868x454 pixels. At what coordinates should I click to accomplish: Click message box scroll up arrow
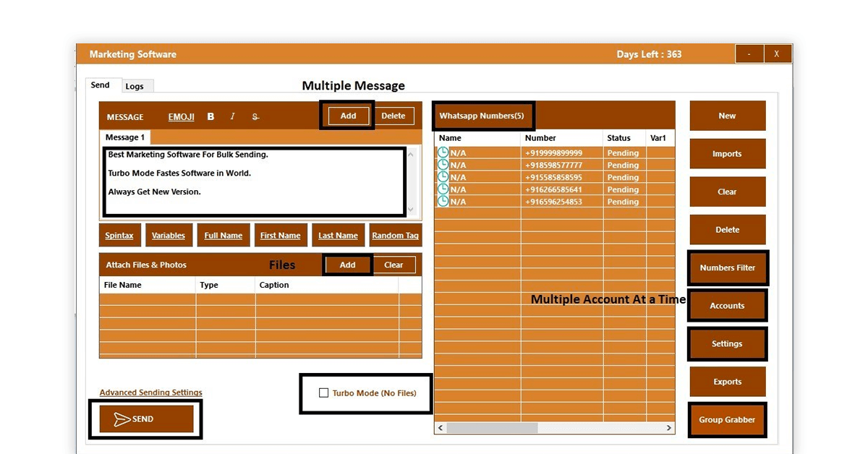click(x=412, y=153)
